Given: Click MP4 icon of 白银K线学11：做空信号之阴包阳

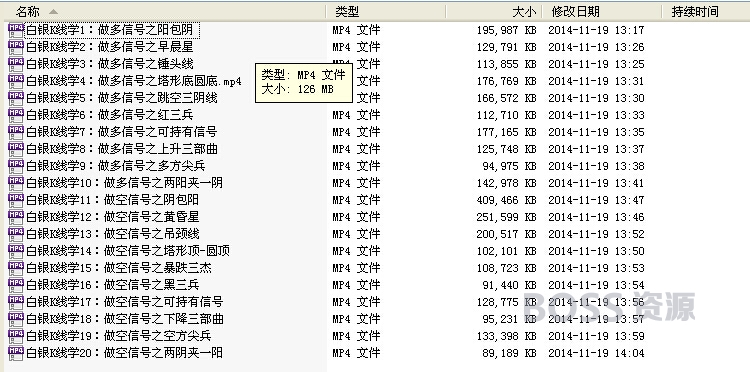Looking at the screenshot, I should coord(16,200).
